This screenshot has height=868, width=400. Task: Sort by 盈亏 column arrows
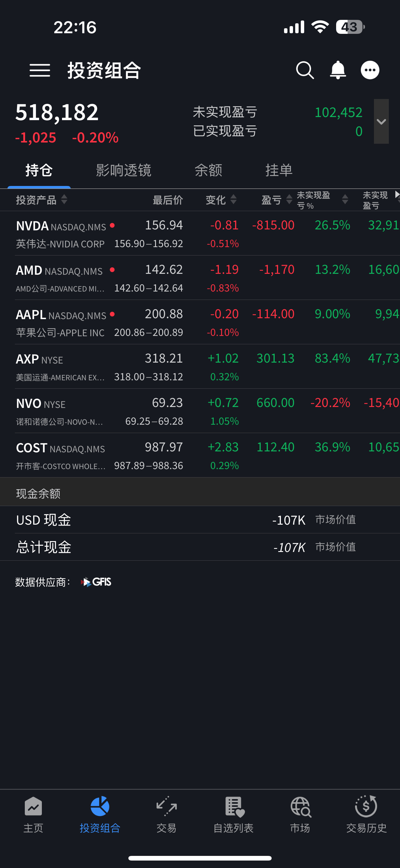[x=289, y=200]
